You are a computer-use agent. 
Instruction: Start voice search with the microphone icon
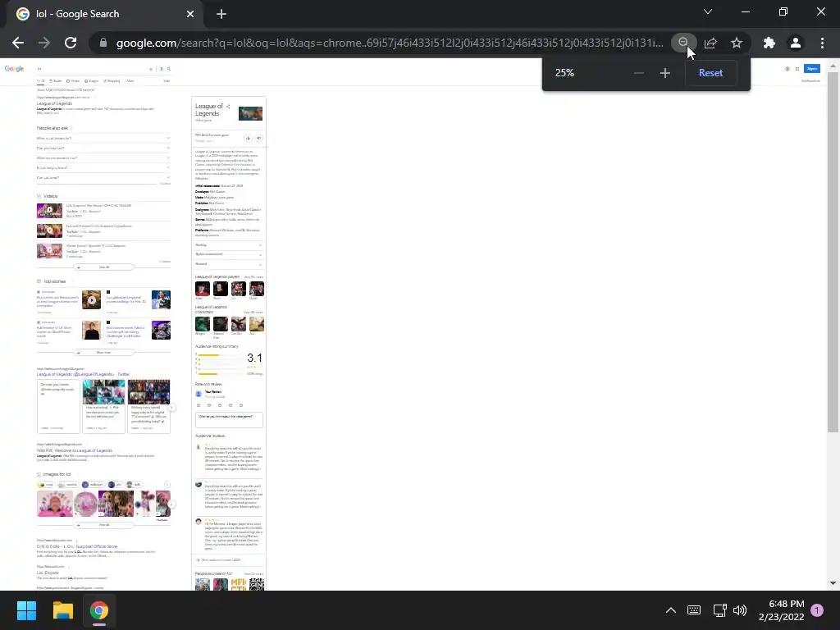pos(162,69)
